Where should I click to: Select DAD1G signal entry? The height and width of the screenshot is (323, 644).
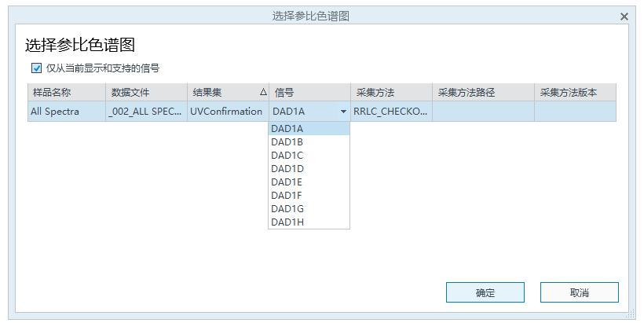pyautogui.click(x=309, y=209)
